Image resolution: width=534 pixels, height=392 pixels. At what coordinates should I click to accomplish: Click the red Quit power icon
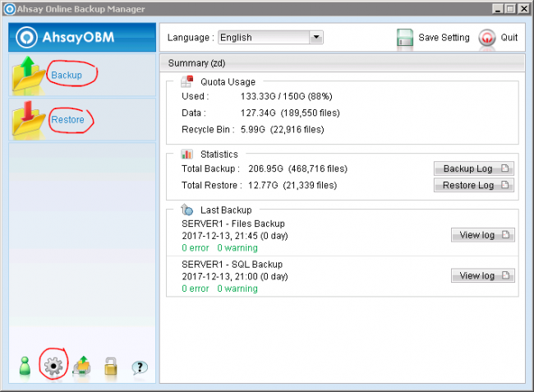[x=487, y=38]
